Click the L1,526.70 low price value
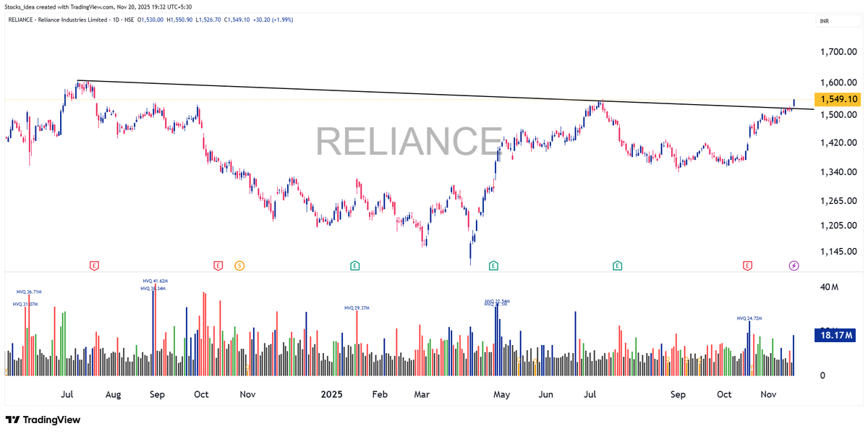868x434 pixels. coord(207,20)
